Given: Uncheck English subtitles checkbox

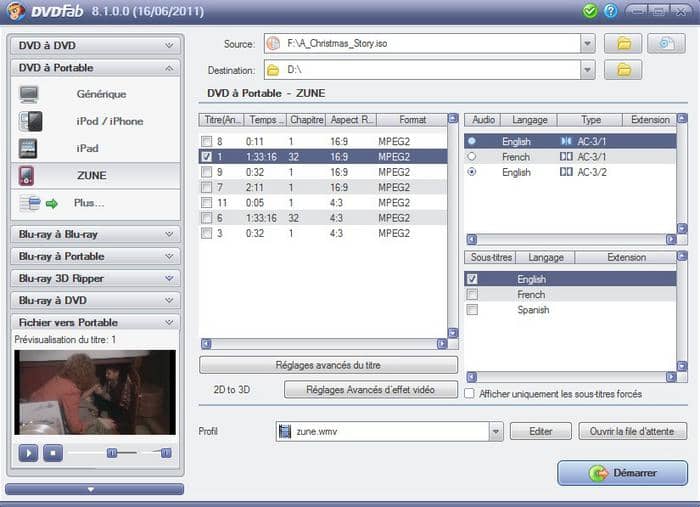Looking at the screenshot, I should click(x=472, y=279).
